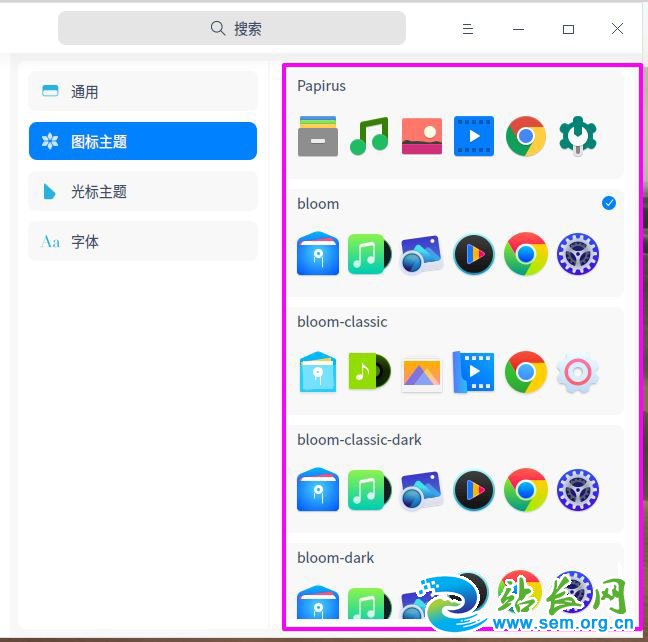Click the Papirus green settings gear icon
648x642 pixels.
click(x=577, y=136)
